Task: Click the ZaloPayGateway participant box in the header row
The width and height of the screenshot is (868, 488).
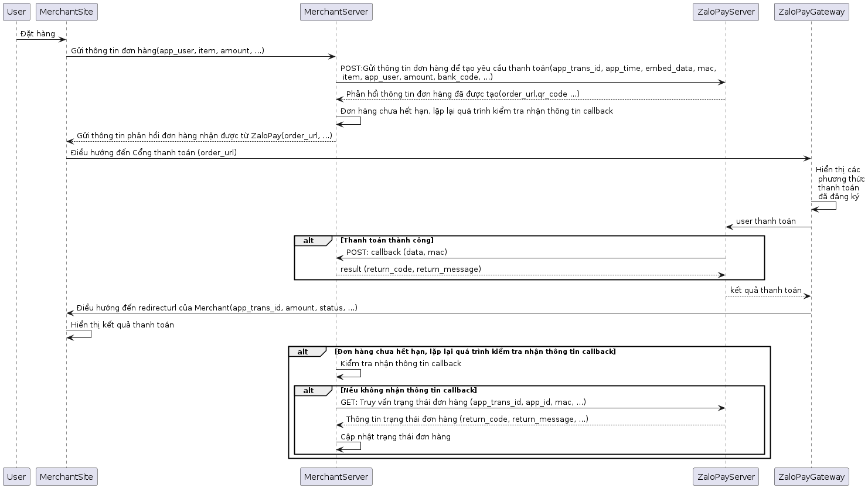Action: click(x=811, y=12)
